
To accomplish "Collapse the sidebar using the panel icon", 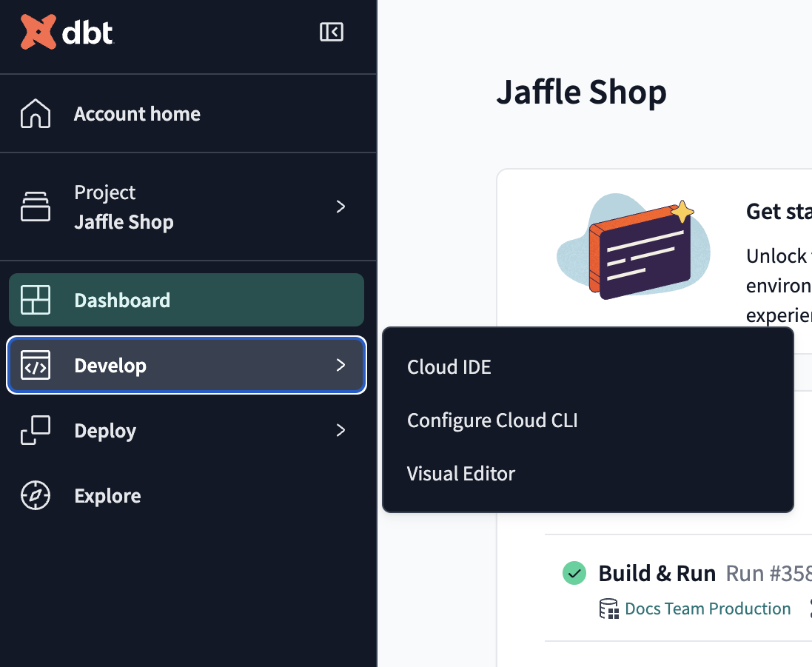I will point(331,32).
